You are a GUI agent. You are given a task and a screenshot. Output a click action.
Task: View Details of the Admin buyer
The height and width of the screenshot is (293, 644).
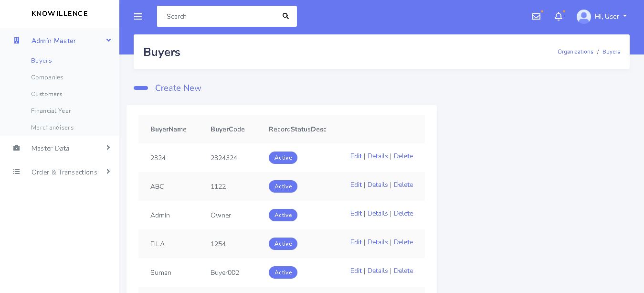(x=378, y=214)
